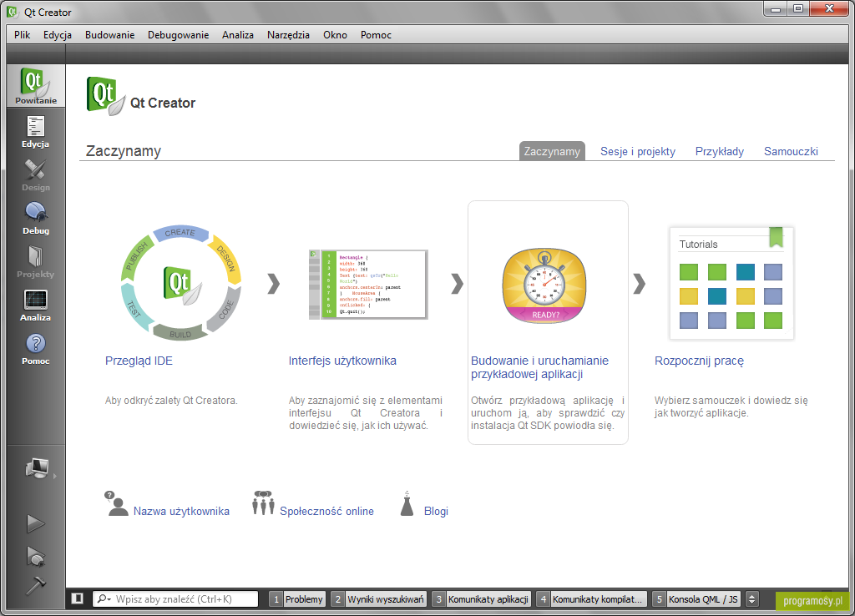Viewport: 855px width, 616px height.
Task: Click the Interfejs użytkownika link
Action: [x=342, y=361]
